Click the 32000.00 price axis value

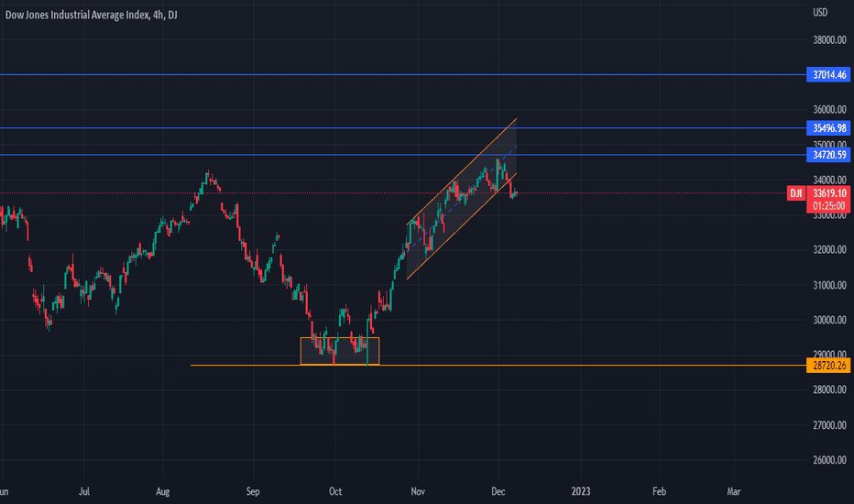coord(829,249)
